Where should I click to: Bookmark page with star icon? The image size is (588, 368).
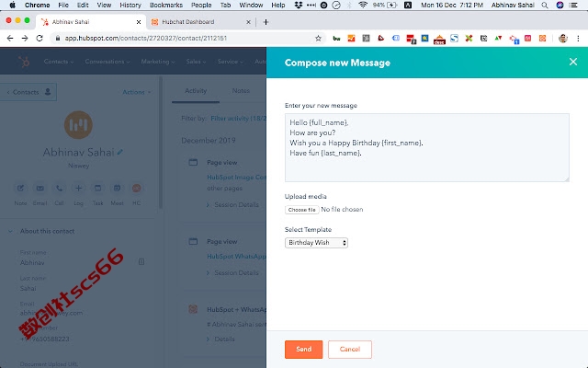pos(318,39)
